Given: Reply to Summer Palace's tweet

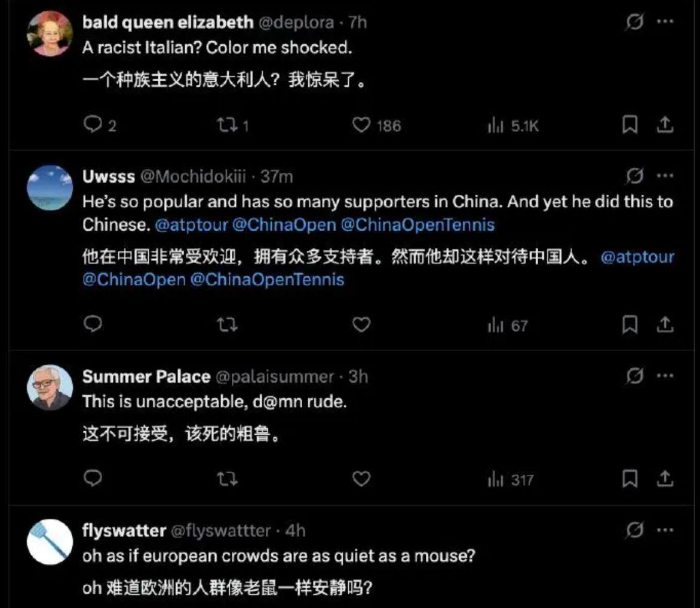Looking at the screenshot, I should pyautogui.click(x=93, y=478).
